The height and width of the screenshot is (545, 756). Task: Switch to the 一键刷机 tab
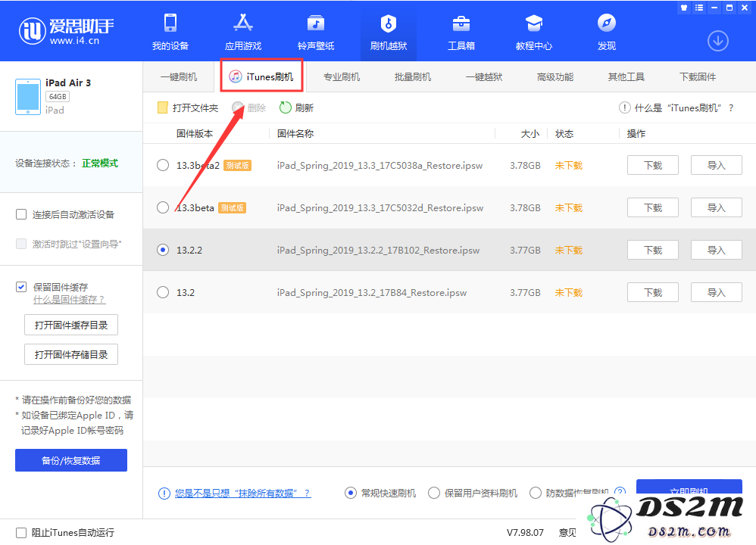[x=178, y=76]
